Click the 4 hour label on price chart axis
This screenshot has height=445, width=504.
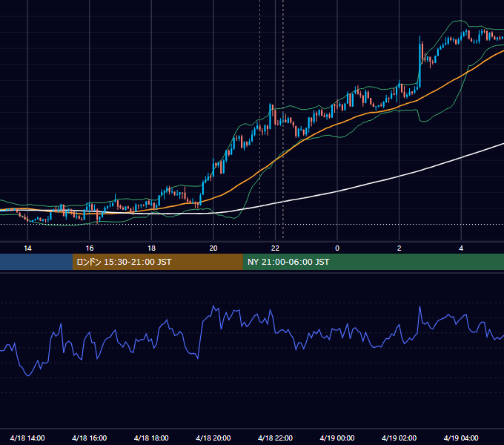pyautogui.click(x=461, y=248)
